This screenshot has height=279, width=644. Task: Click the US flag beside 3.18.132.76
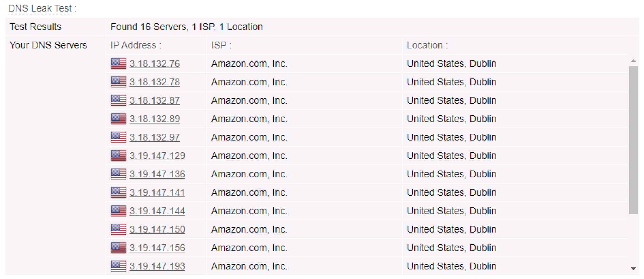pyautogui.click(x=119, y=64)
